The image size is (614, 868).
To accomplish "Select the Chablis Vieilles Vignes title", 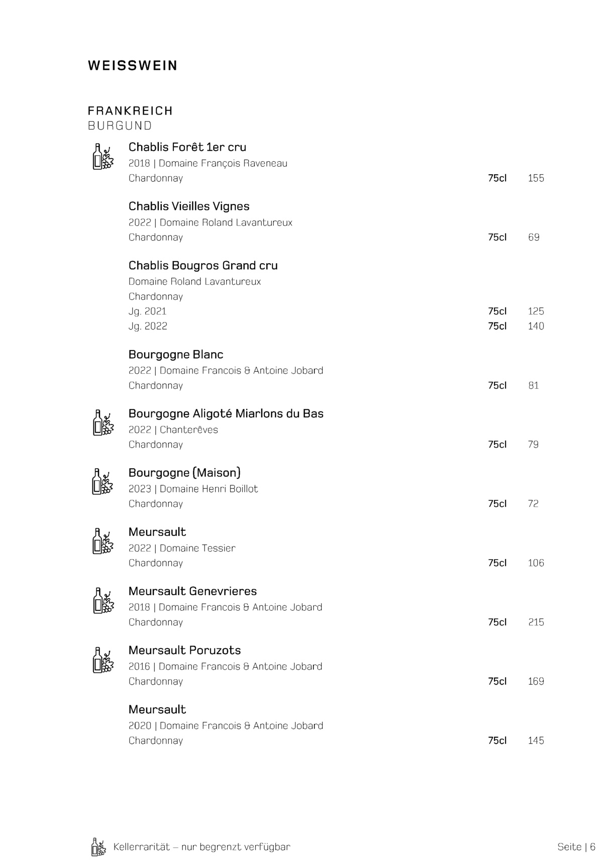I will (189, 206).
